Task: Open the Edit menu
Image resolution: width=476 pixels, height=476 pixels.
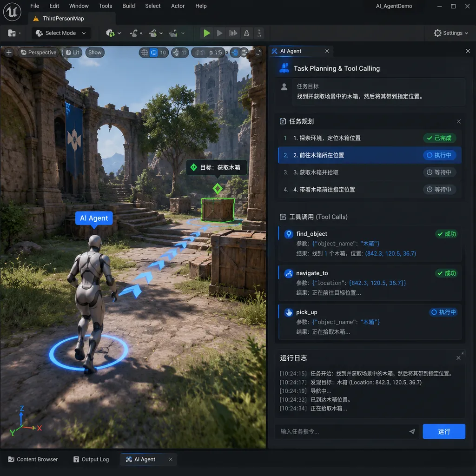Action: pos(54,6)
